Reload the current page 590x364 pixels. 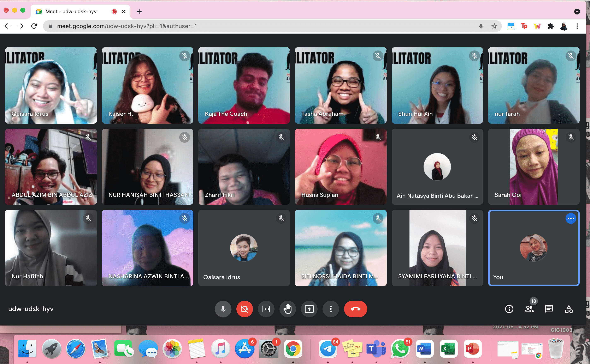[x=34, y=26]
